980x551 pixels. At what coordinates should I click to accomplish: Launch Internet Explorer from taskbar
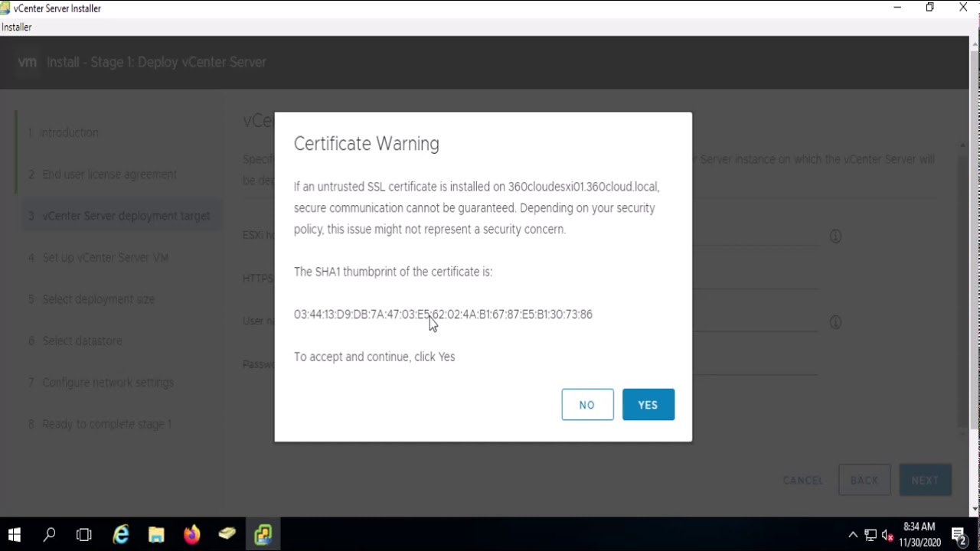click(x=121, y=534)
